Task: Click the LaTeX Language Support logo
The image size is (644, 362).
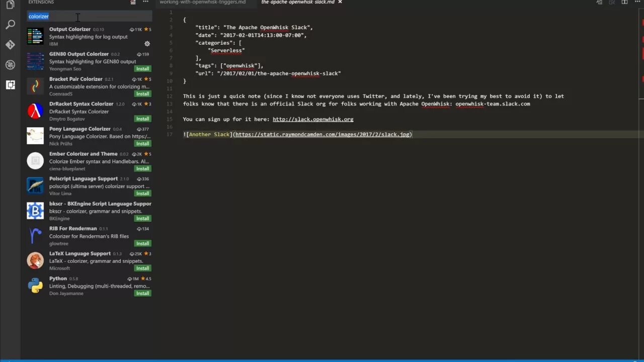Action: (35, 260)
